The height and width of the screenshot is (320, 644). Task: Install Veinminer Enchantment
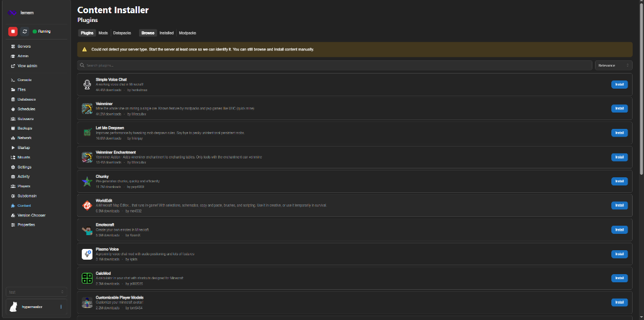click(x=619, y=157)
